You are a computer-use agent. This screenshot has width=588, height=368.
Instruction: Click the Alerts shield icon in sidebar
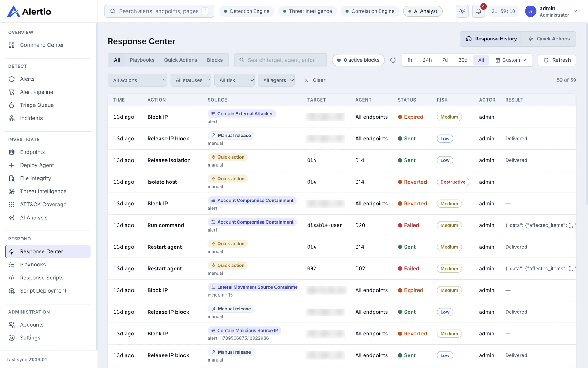(12, 79)
